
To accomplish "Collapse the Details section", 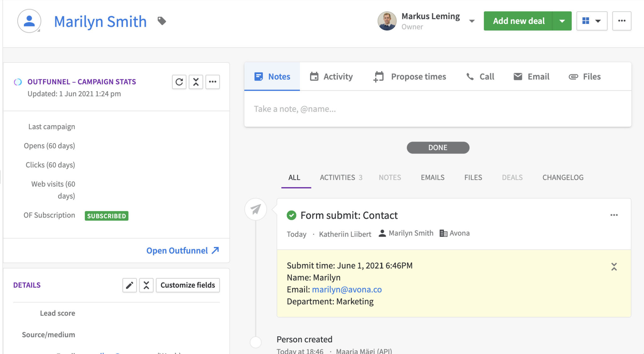I will 146,285.
